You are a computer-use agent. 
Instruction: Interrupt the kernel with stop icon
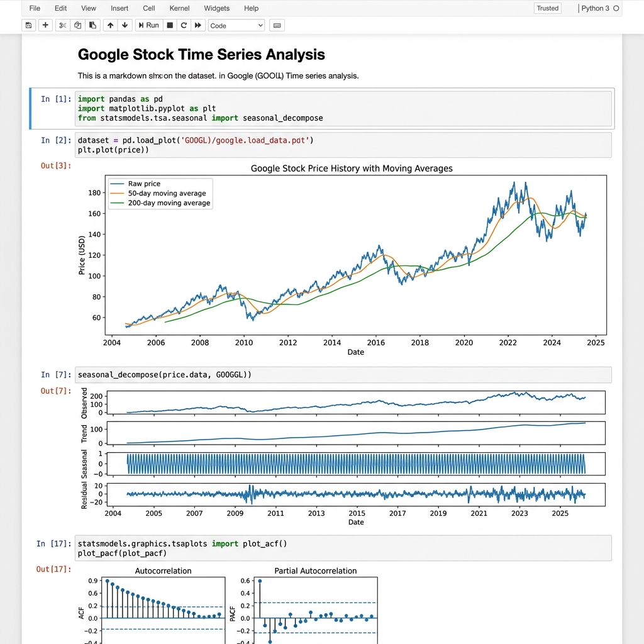[170, 25]
